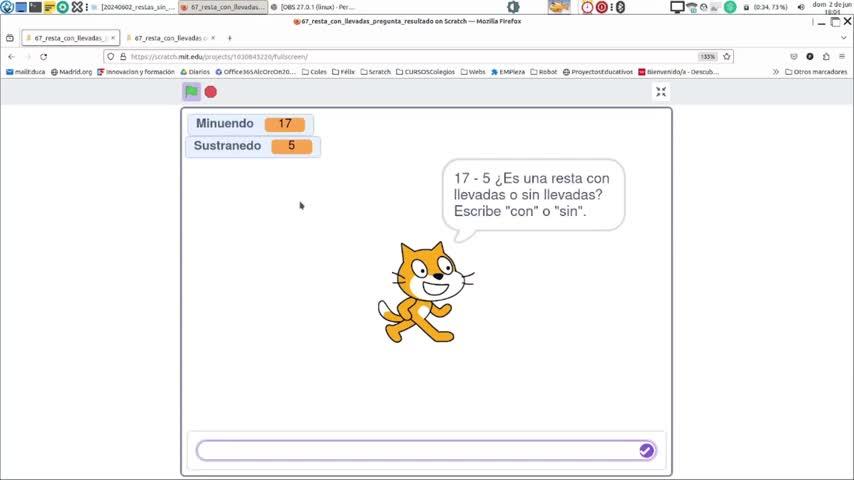Expand the Robot bookmark folder
The height and width of the screenshot is (480, 854).
tap(544, 72)
